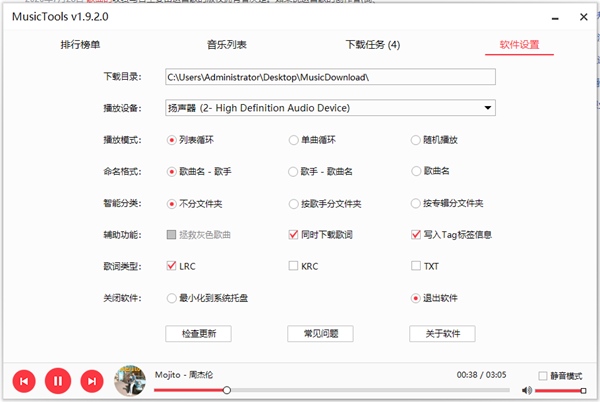Click the 检查更新 button

point(198,333)
